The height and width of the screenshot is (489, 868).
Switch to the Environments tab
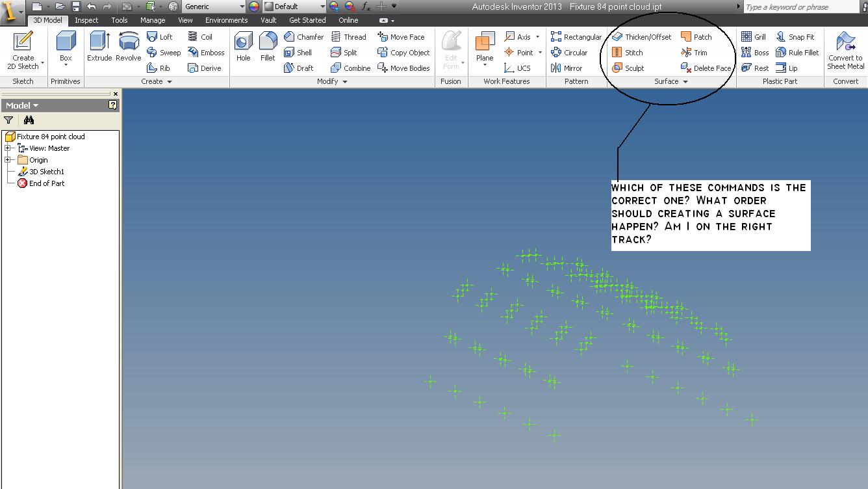tap(227, 20)
